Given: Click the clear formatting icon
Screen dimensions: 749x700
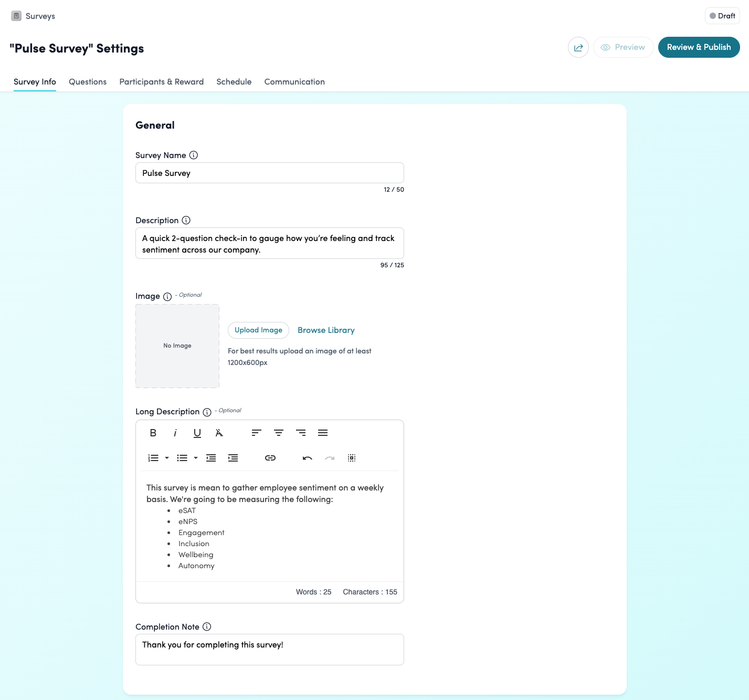Looking at the screenshot, I should coord(219,433).
